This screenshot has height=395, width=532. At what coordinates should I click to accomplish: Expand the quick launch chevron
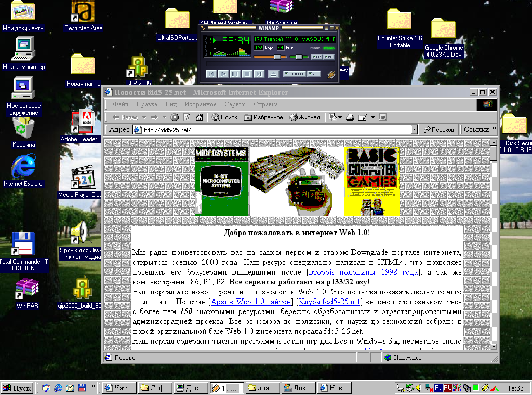[x=94, y=386]
